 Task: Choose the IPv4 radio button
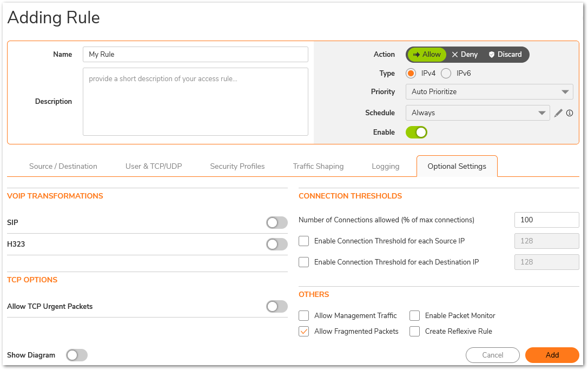pos(411,73)
